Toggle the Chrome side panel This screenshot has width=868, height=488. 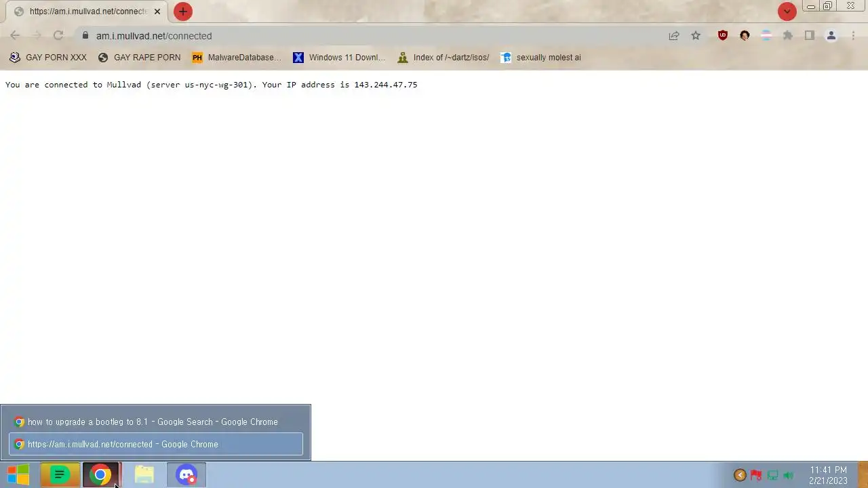click(810, 36)
